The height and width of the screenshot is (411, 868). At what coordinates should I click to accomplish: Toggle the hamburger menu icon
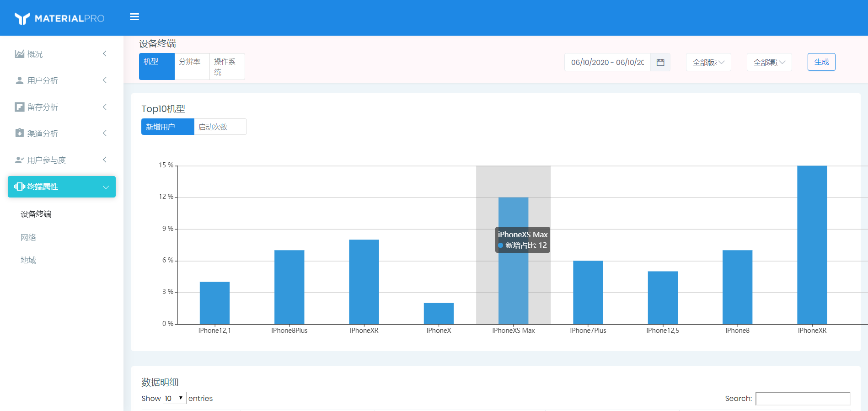pos(134,17)
